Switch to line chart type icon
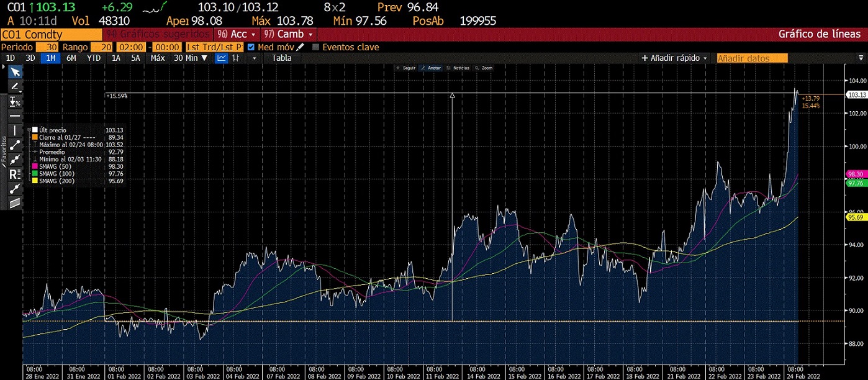Screen dimensions: 868x380 click(222, 58)
